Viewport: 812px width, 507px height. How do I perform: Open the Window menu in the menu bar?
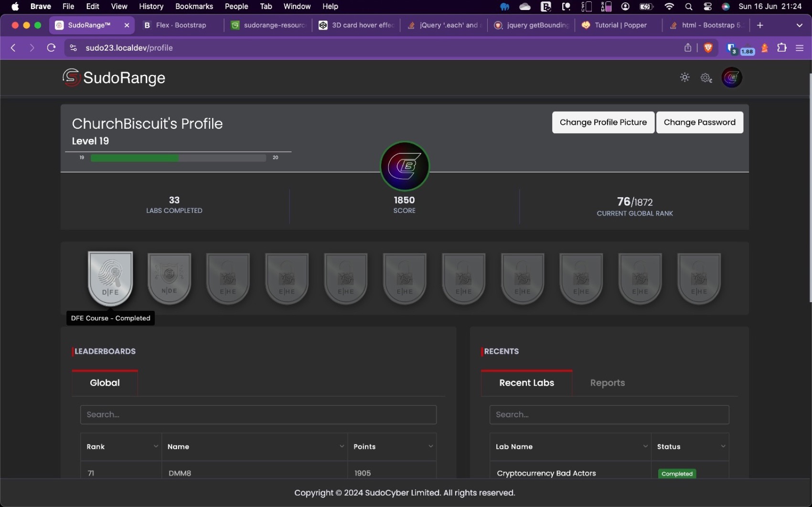(297, 7)
